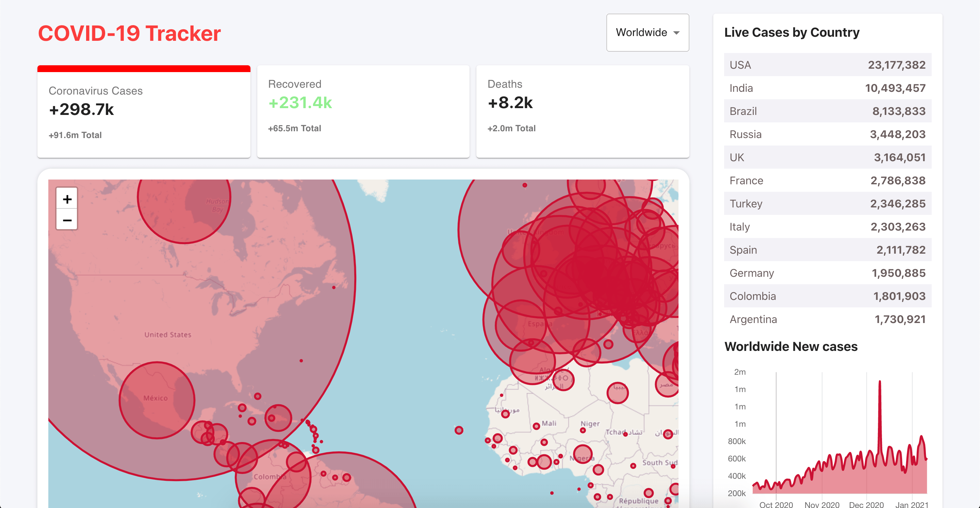Click the COVID-19 Tracker title

pos(129,33)
